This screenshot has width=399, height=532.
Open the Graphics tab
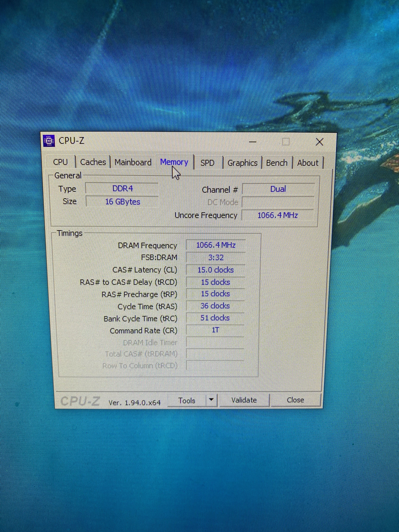tap(242, 163)
